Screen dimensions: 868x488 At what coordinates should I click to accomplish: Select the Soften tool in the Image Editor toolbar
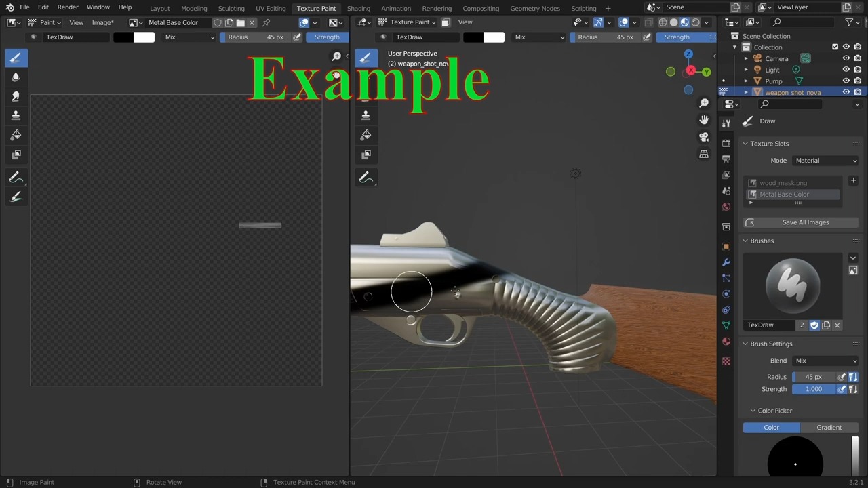16,77
